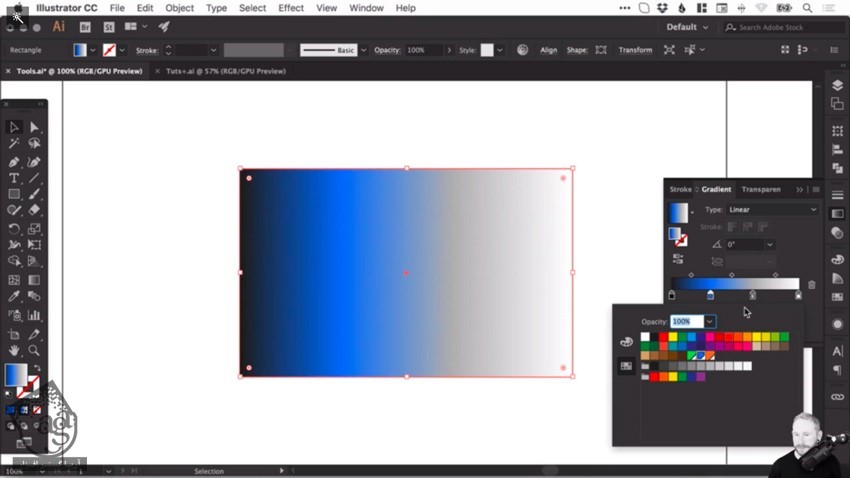Open the Layers panel icon
Screen dimensions: 850x478
pos(838,85)
